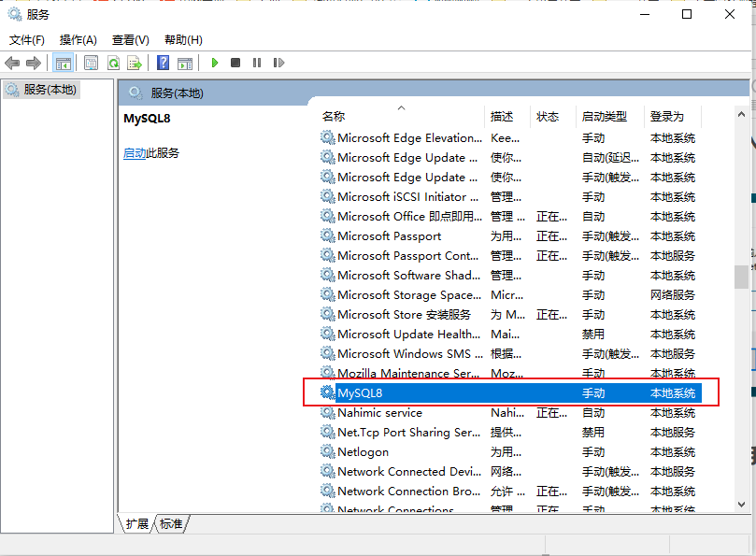Click the gear icon beside Netlogon
756x556 pixels.
[x=328, y=451]
